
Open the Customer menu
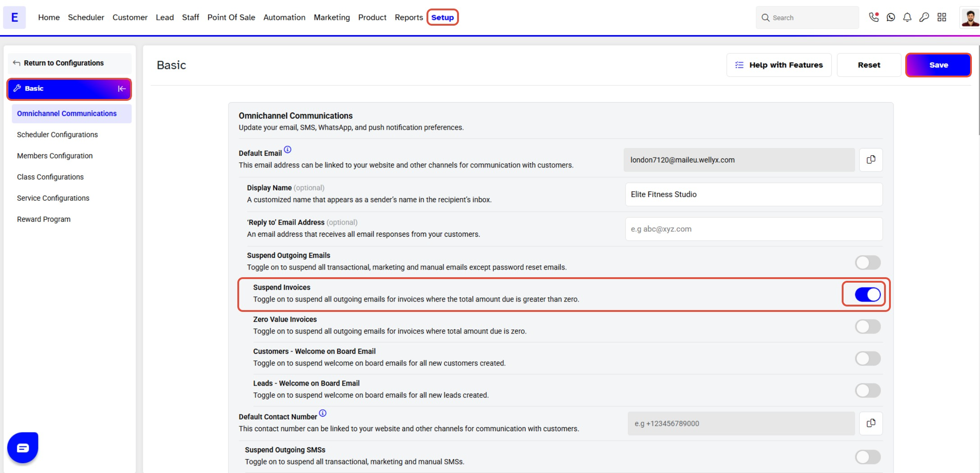click(130, 17)
